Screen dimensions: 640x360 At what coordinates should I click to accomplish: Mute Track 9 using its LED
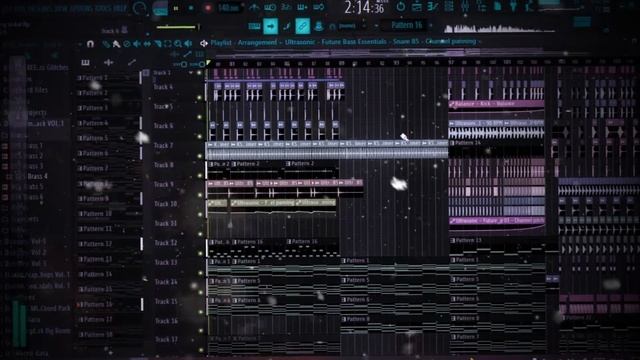(x=200, y=195)
